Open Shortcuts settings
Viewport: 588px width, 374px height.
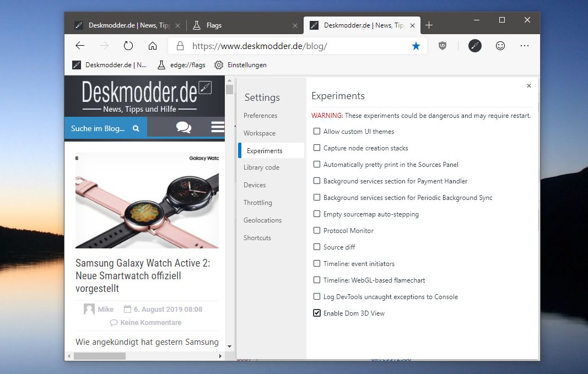click(257, 237)
